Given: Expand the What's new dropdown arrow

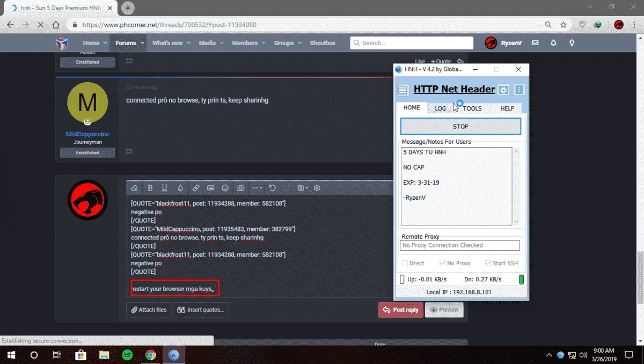Looking at the screenshot, I should click(x=188, y=43).
